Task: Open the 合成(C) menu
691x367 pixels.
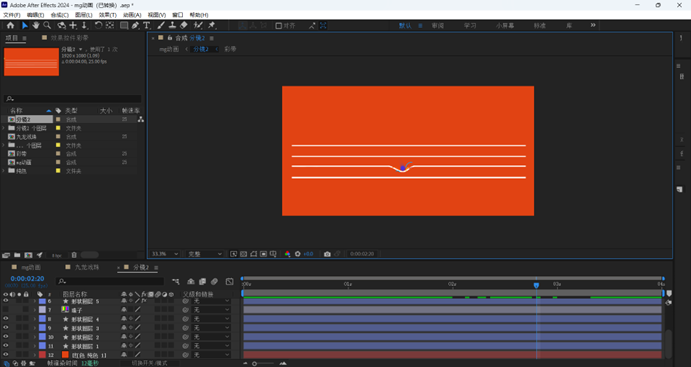Action: tap(60, 15)
